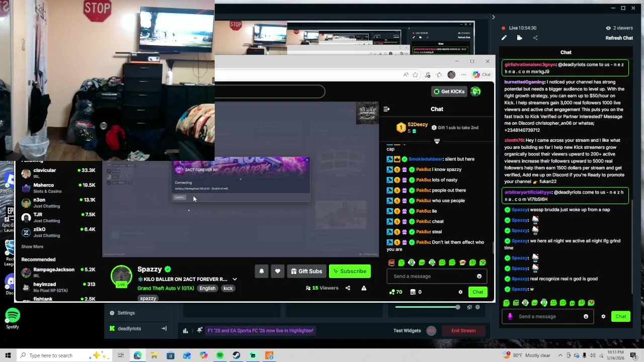Click the microphone icon in right message field
Image resolution: width=644 pixels, height=362 pixels.
(510, 316)
